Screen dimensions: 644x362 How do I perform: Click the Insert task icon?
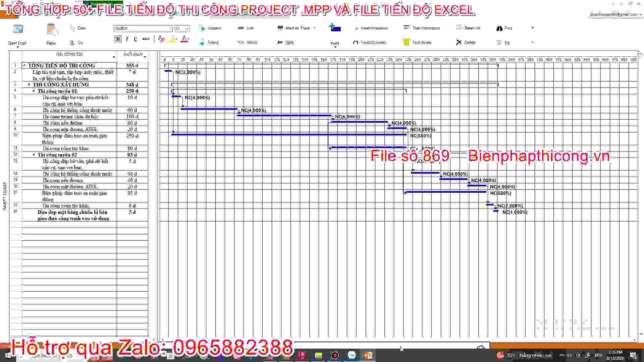(335, 28)
